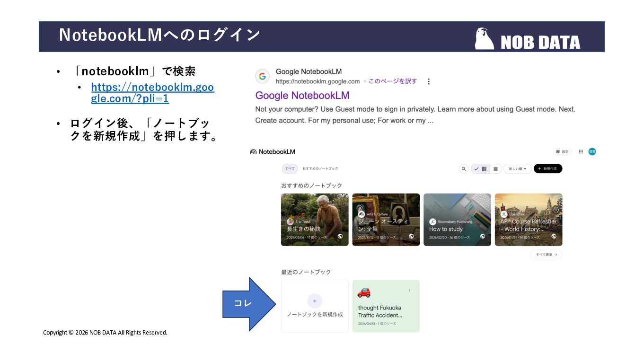Open the Google apps grid icon
The image size is (644, 362).
click(x=581, y=152)
